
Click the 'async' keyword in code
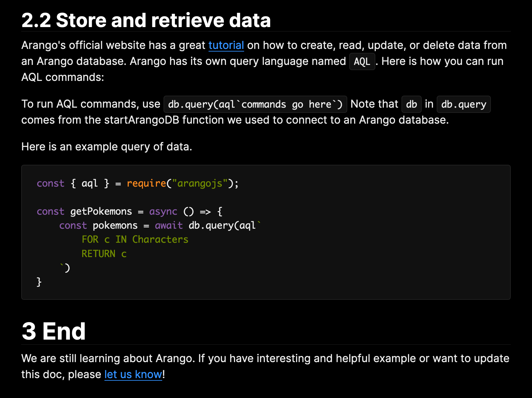163,212
